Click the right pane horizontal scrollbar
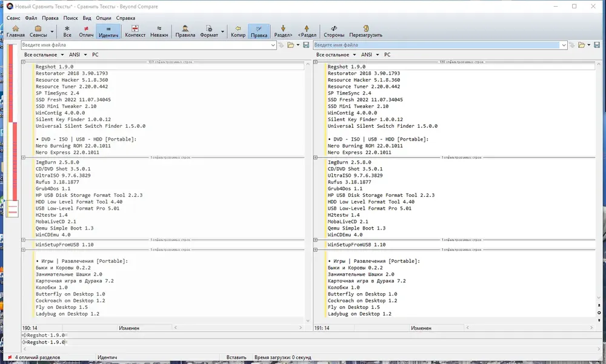Viewport: 606px width, 364px height. (x=530, y=328)
